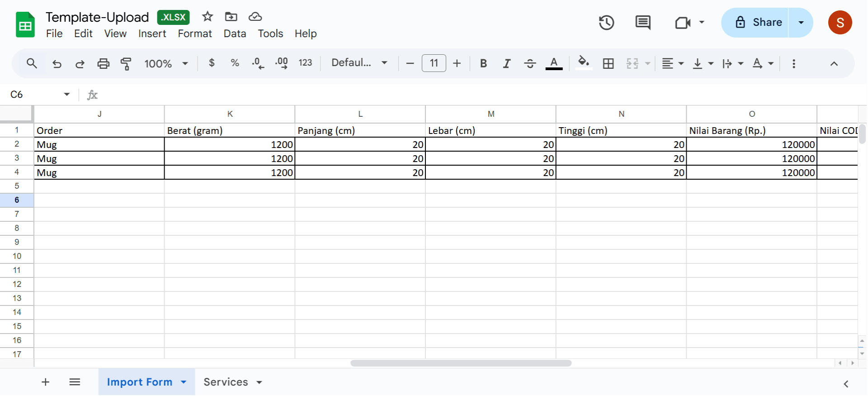
Task: Select the paint format roller tool
Action: point(126,63)
